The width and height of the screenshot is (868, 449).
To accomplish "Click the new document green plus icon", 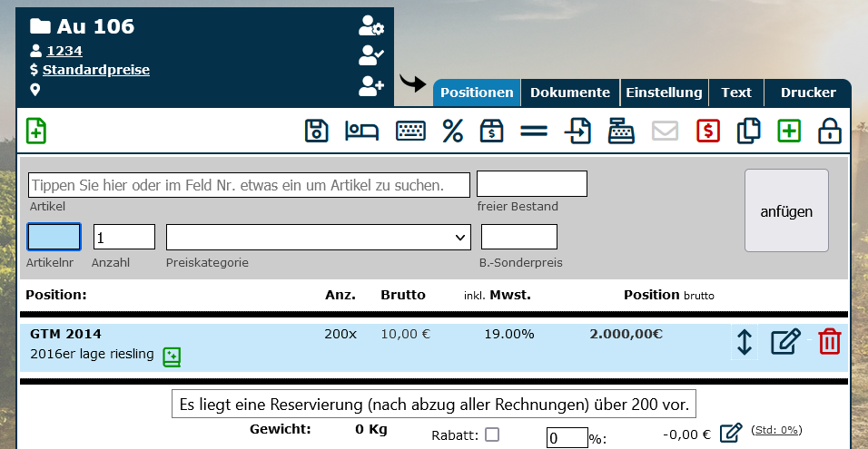I will [36, 131].
